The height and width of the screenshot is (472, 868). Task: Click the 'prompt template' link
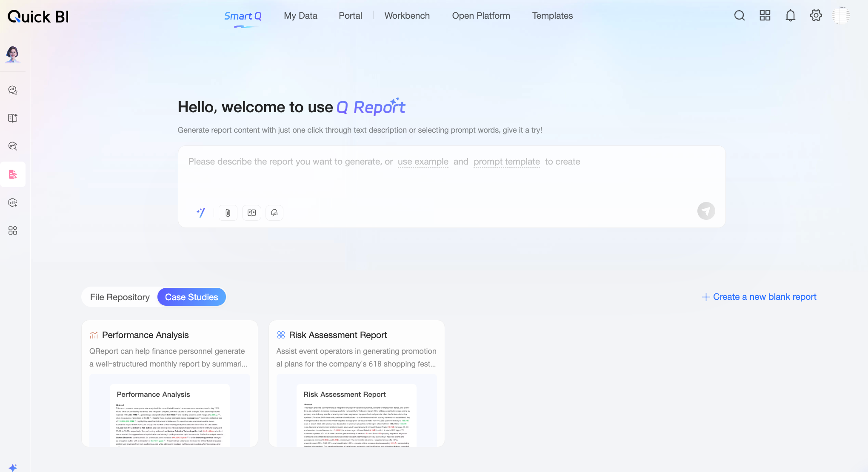pyautogui.click(x=507, y=162)
